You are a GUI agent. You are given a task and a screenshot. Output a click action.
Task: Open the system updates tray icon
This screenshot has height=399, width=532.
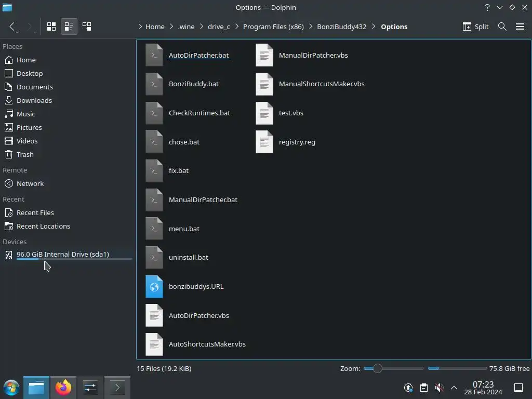click(x=408, y=388)
